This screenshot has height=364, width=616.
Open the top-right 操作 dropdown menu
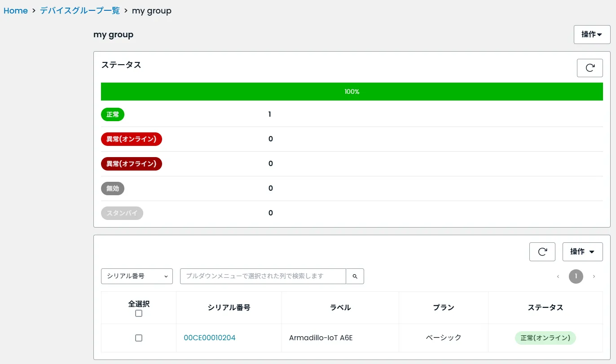click(591, 34)
